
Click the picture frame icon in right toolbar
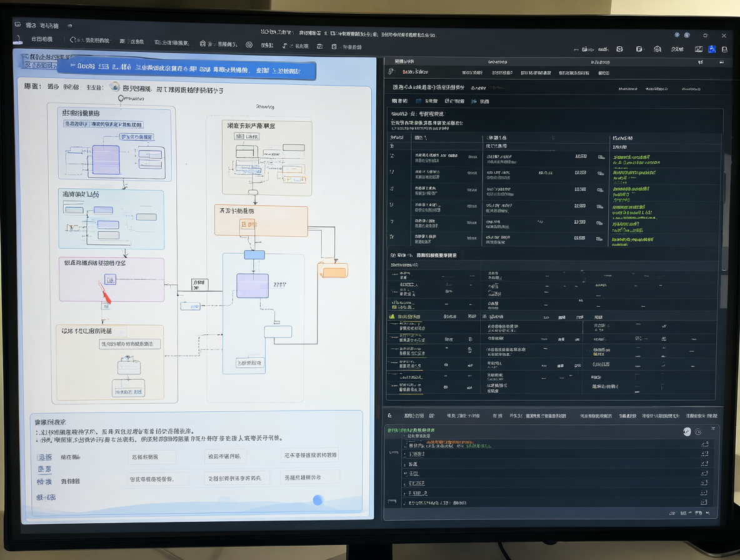699,49
